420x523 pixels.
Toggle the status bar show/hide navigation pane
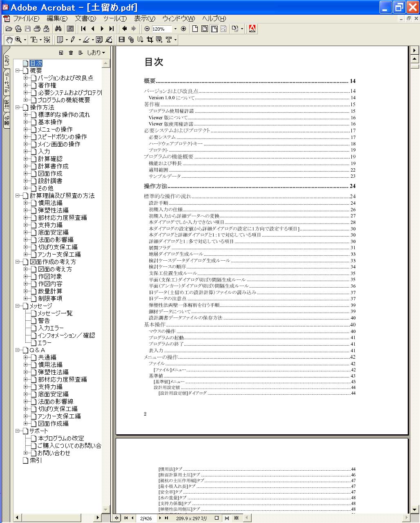[x=117, y=518]
